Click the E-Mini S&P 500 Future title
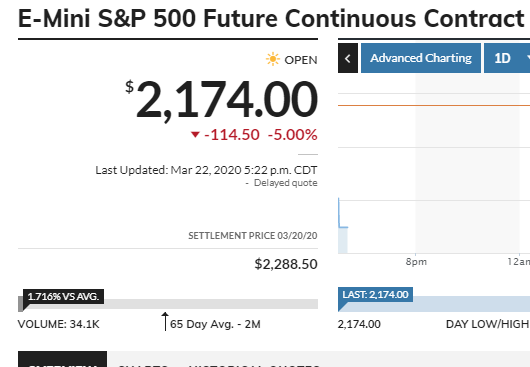The height and width of the screenshot is (367, 530). coord(271,19)
